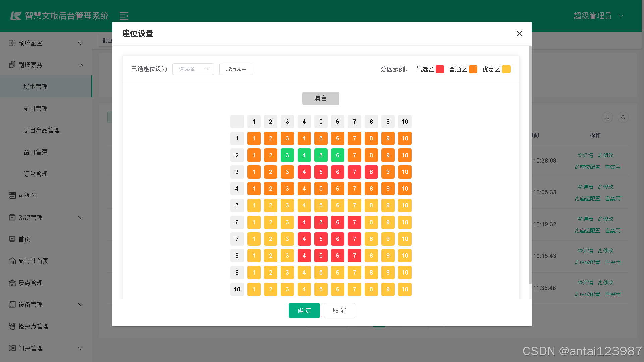Click the red 优选区 color swatch
The width and height of the screenshot is (644, 362).
pyautogui.click(x=440, y=69)
